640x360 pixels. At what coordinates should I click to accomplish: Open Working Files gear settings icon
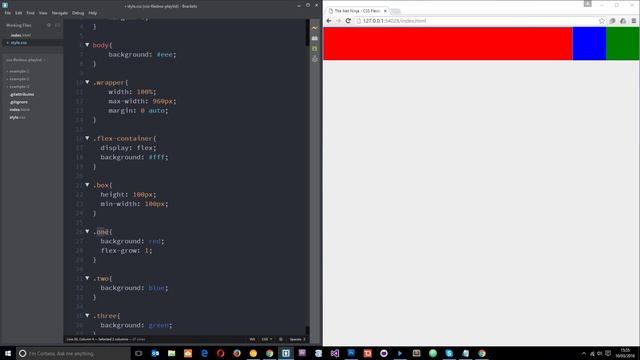coord(49,25)
